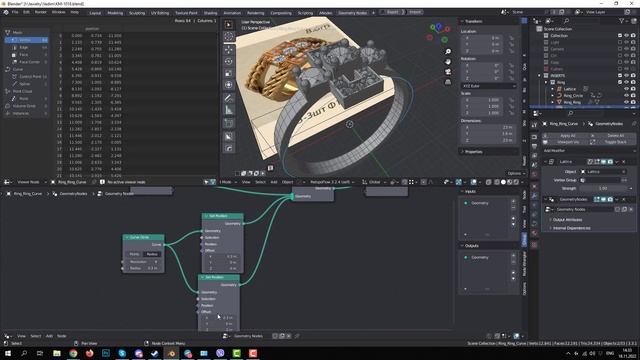Open the Render menu
640x360 pixels.
(40, 12)
